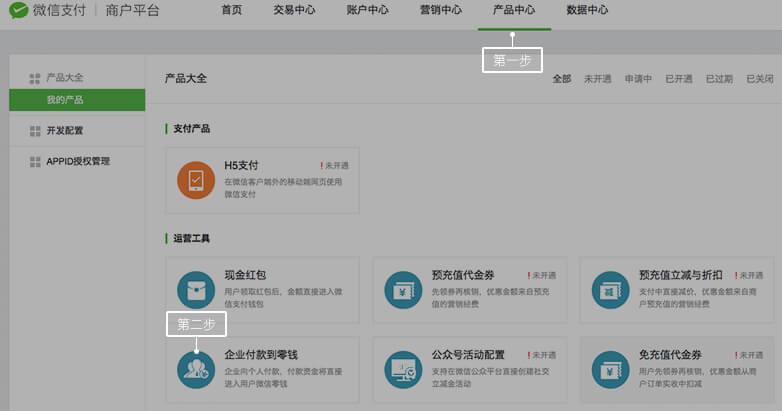Image resolution: width=782 pixels, height=411 pixels.
Task: Click the 现金红包 envelope icon
Action: coord(195,289)
